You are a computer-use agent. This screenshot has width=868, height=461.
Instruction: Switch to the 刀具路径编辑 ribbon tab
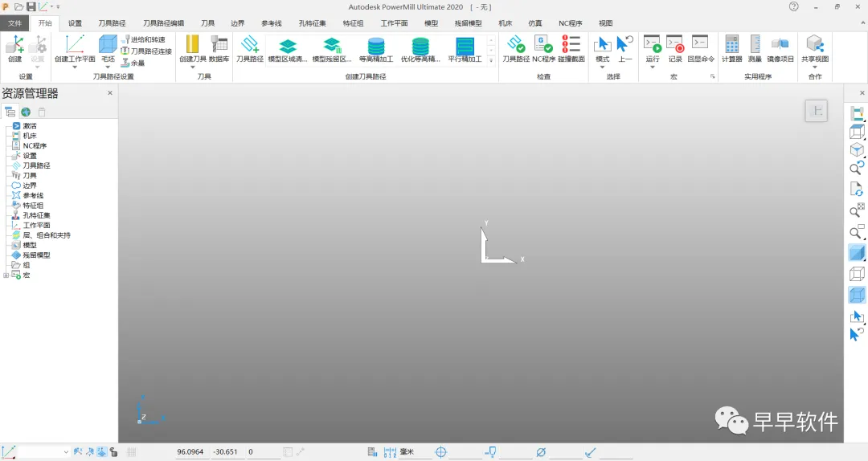pos(163,23)
